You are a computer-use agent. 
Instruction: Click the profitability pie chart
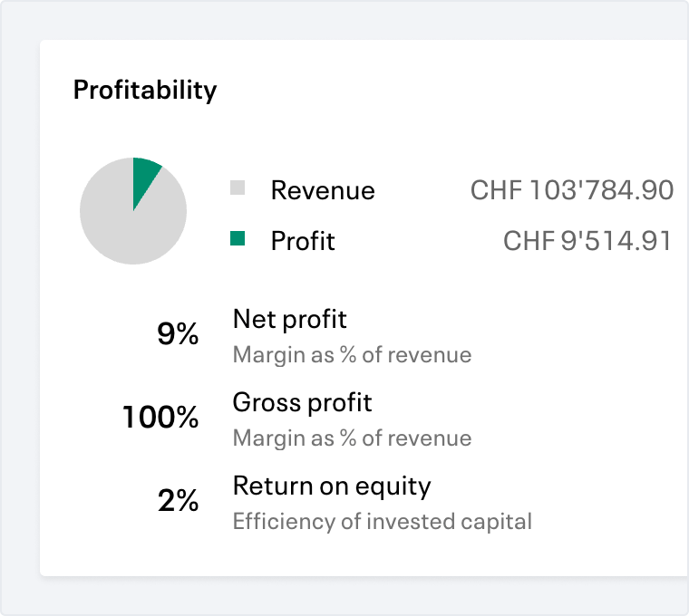[x=133, y=211]
